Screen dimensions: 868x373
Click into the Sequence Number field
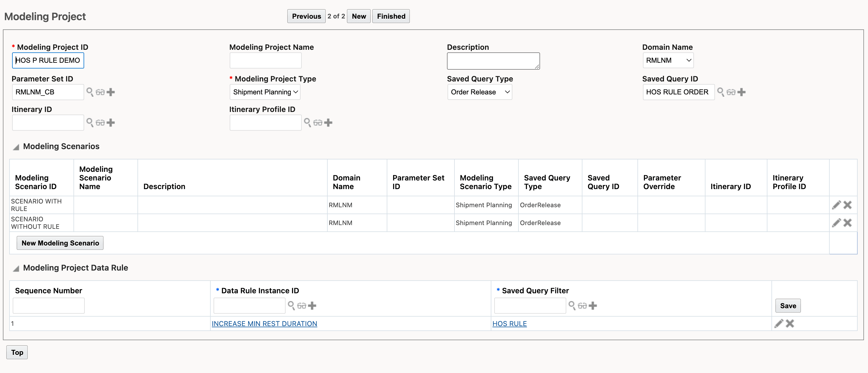[48, 306]
